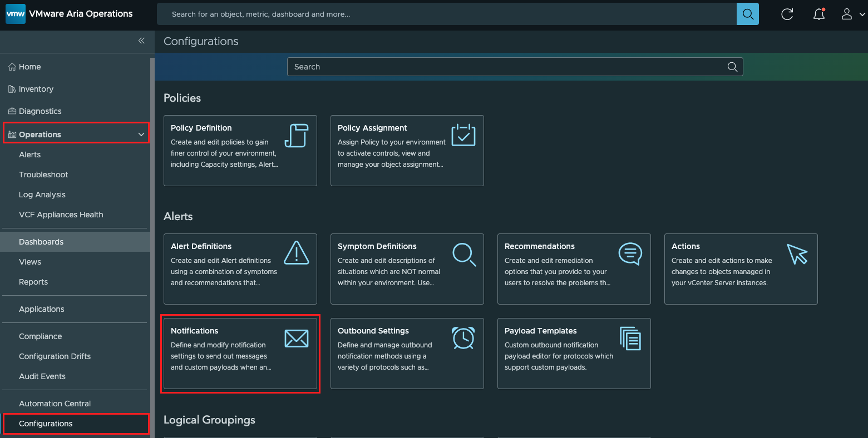This screenshot has width=868, height=438.
Task: Click the Policy Definition scroll icon
Action: (297, 136)
